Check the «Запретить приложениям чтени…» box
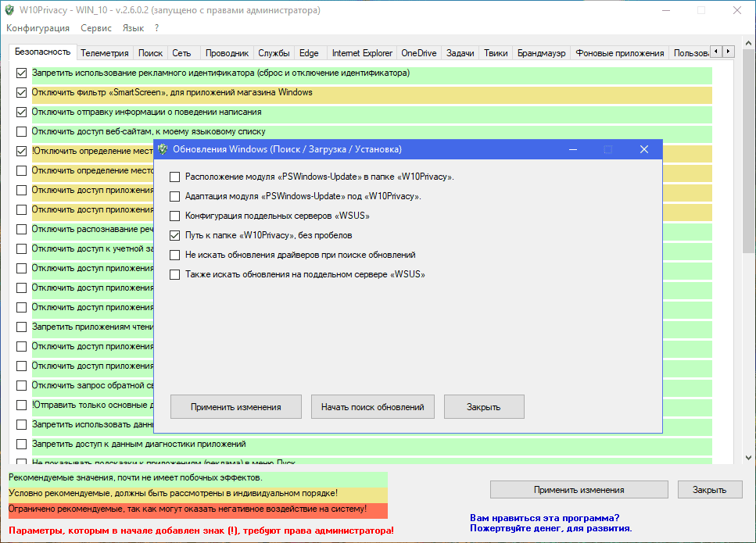The width and height of the screenshot is (756, 543). click(21, 327)
